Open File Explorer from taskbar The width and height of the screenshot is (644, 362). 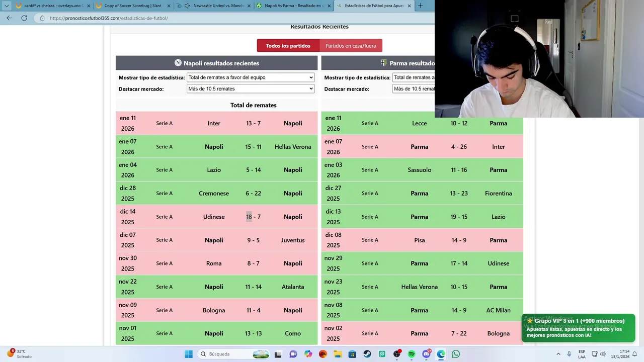tap(338, 354)
